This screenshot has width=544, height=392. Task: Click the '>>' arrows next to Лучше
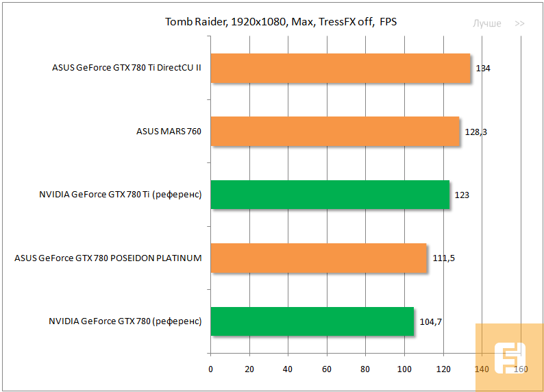[519, 23]
